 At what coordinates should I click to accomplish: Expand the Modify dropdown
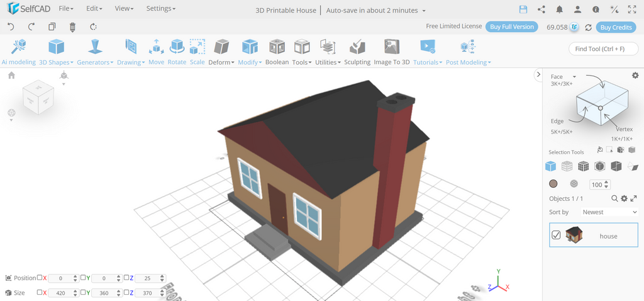click(x=250, y=52)
